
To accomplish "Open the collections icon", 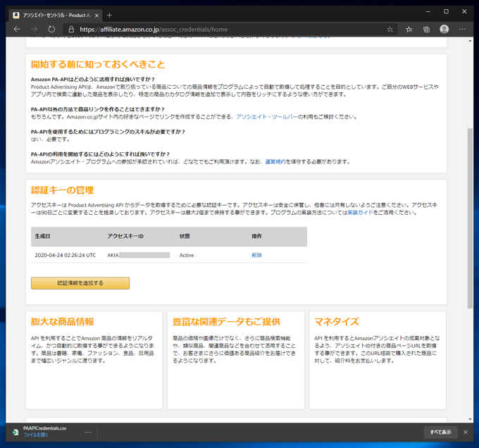I will coord(426,30).
